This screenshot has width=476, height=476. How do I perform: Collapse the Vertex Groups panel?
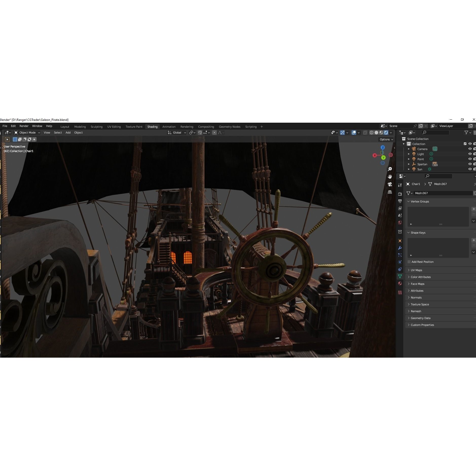tap(409, 201)
